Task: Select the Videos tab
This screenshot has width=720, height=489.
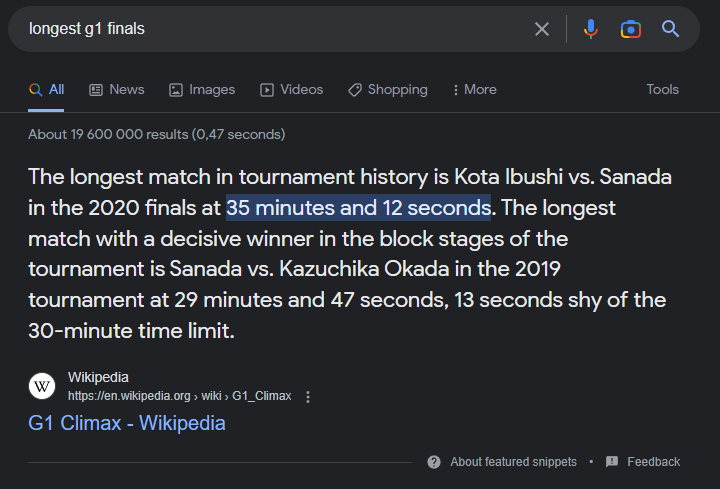Action: pyautogui.click(x=292, y=90)
